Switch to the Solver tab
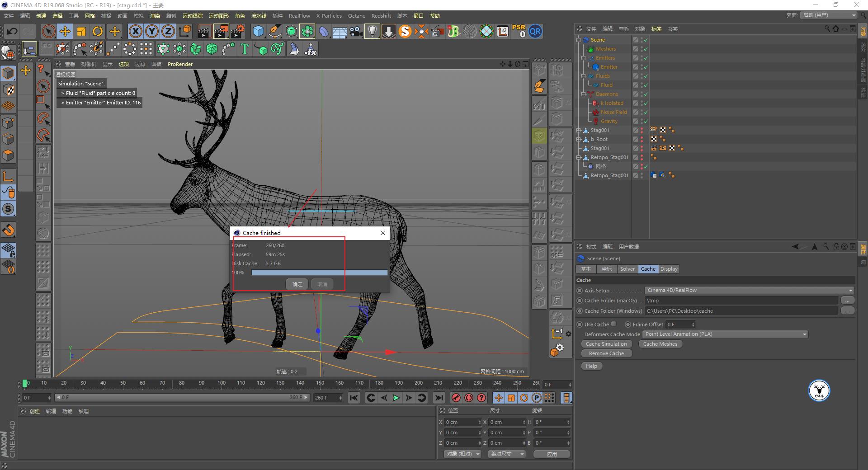This screenshot has height=470, width=868. (627, 269)
